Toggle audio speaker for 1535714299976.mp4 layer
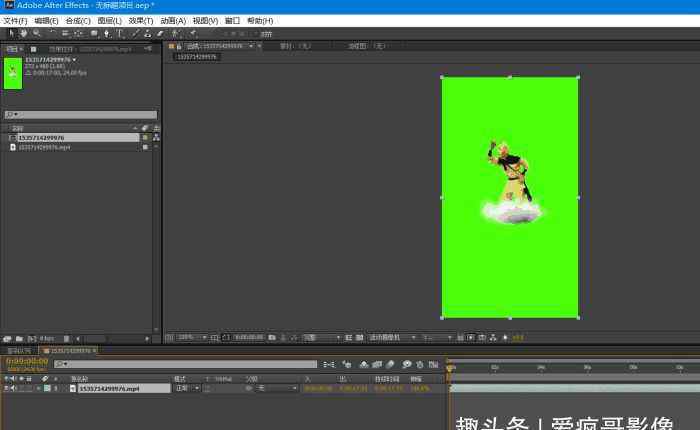The width and height of the screenshot is (700, 430). pyautogui.click(x=13, y=388)
